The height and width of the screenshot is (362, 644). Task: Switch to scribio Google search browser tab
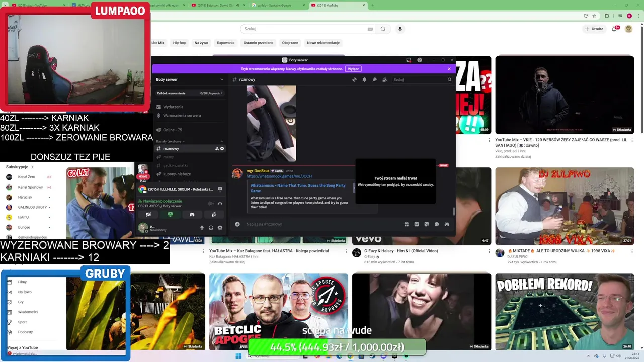tap(278, 5)
